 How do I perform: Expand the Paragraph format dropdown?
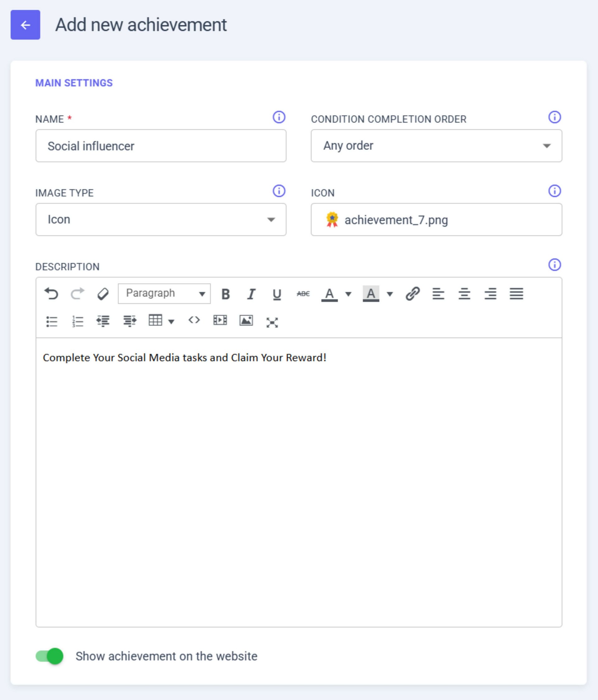coord(164,293)
